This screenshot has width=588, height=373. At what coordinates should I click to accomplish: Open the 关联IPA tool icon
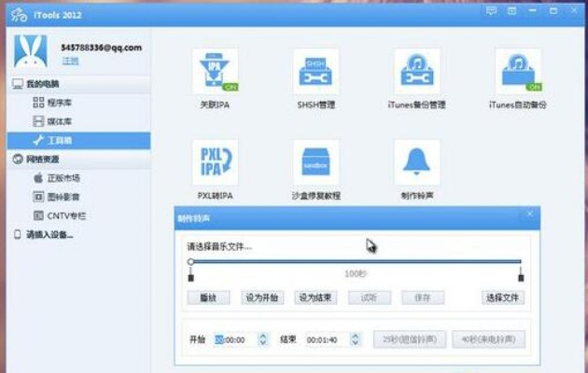click(x=215, y=71)
